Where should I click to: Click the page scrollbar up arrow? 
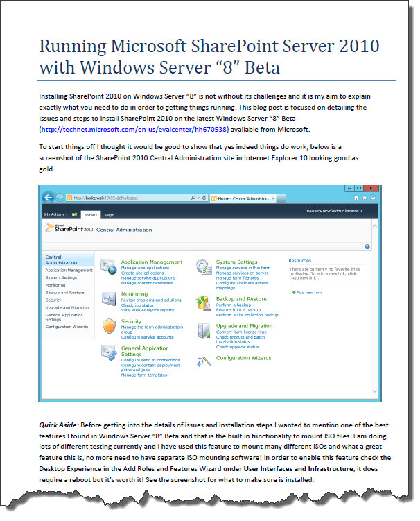[374, 226]
